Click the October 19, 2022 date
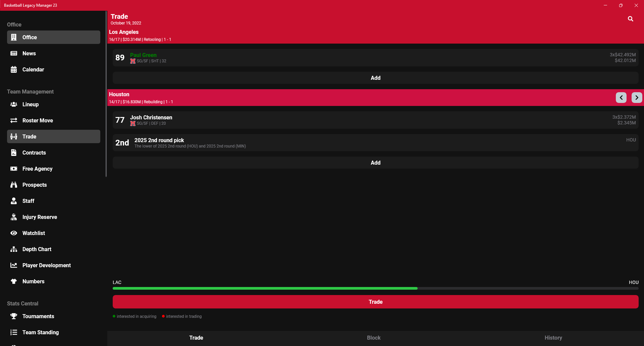644x346 pixels. point(126,23)
